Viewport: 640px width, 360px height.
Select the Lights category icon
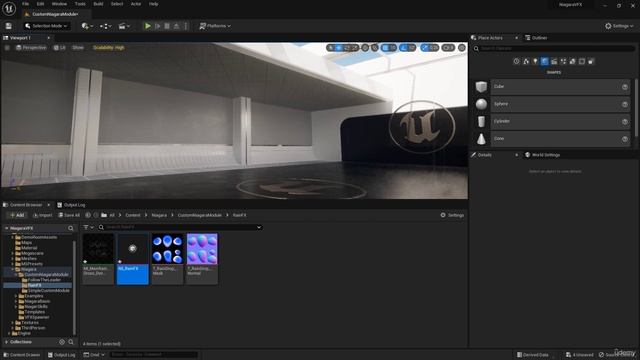pos(535,61)
